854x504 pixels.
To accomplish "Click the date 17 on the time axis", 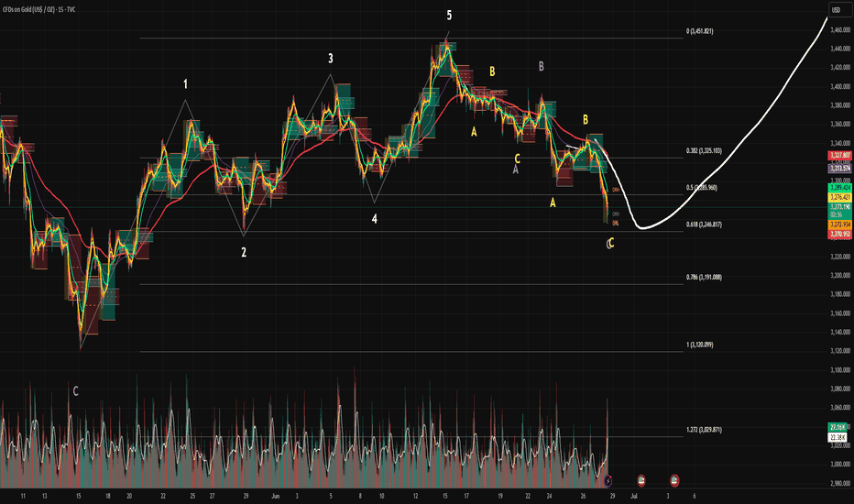I will click(466, 497).
